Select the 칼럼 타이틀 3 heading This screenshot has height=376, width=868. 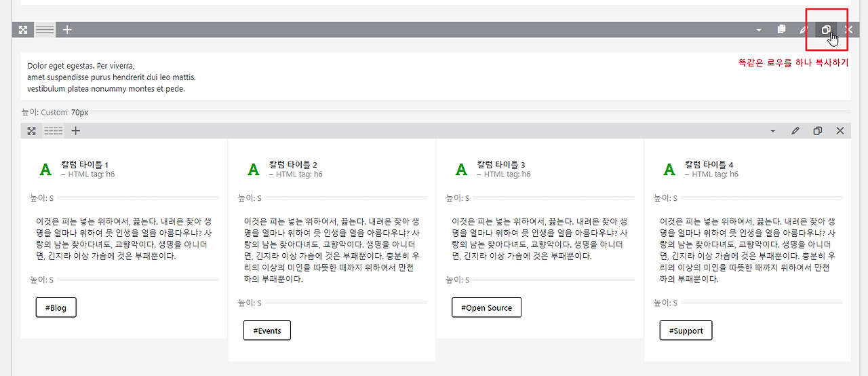(501, 165)
